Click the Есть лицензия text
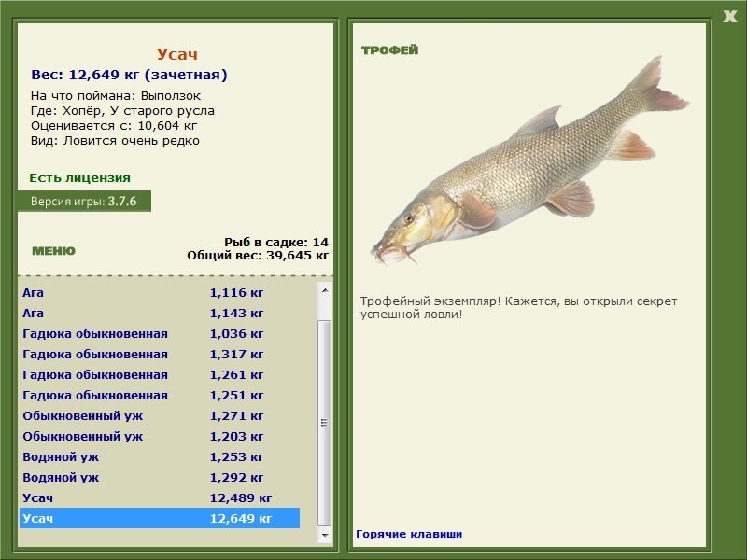Viewport: 747px width, 560px height. pos(79,177)
